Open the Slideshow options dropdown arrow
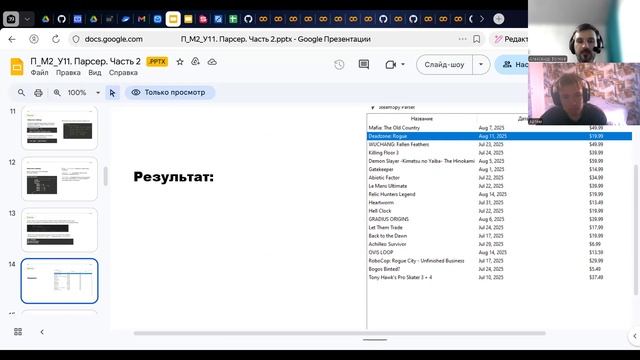640x360 pixels. 481,64
